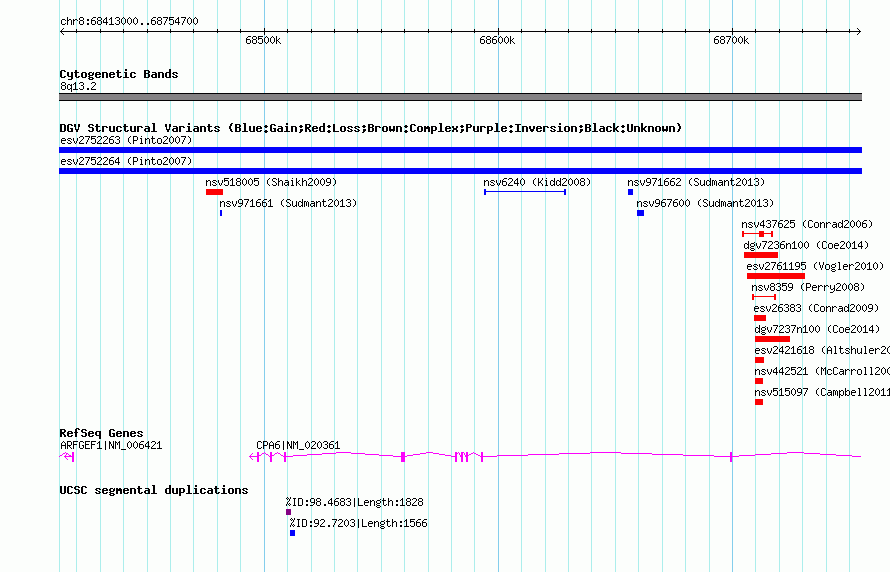The image size is (890, 572).
Task: Open the %ID:98.4683|Length:1828 label
Action: [355, 502]
